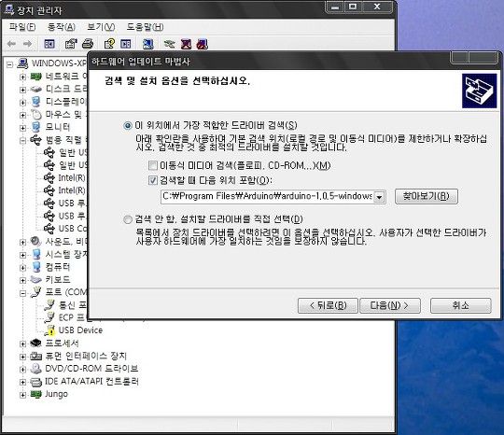Click the 프로세서 processor icon
Image resolution: width=504 pixels, height=435 pixels.
(36, 343)
